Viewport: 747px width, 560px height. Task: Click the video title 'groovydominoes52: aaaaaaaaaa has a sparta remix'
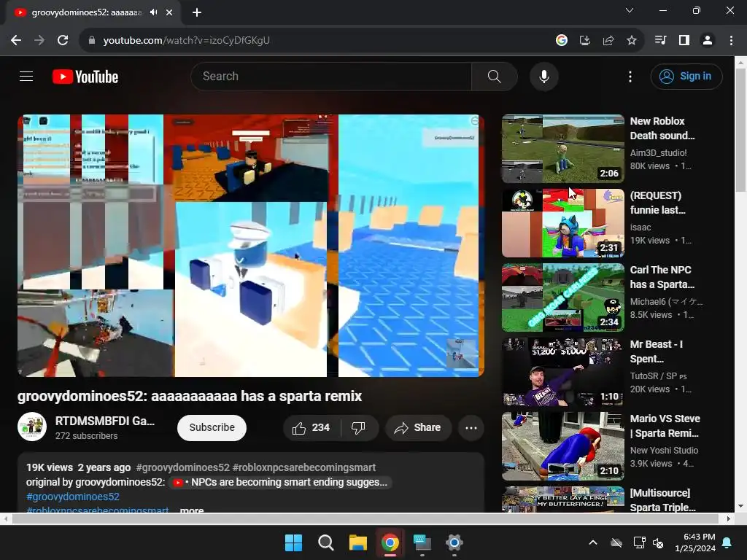[190, 396]
